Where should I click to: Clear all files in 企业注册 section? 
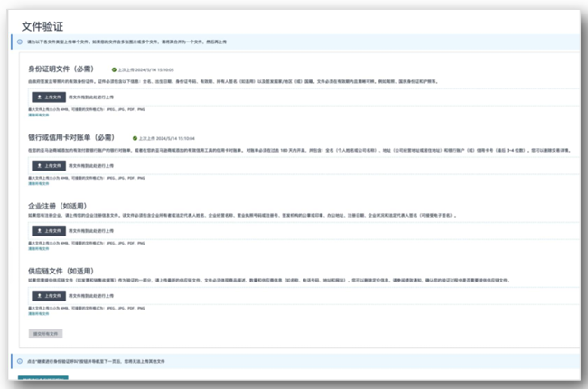click(37, 248)
